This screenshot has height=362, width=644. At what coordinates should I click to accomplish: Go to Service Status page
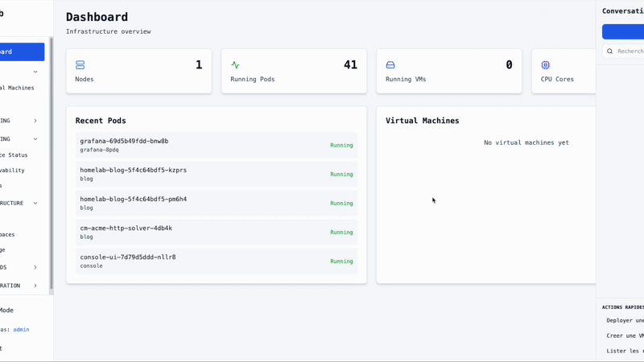click(14, 155)
